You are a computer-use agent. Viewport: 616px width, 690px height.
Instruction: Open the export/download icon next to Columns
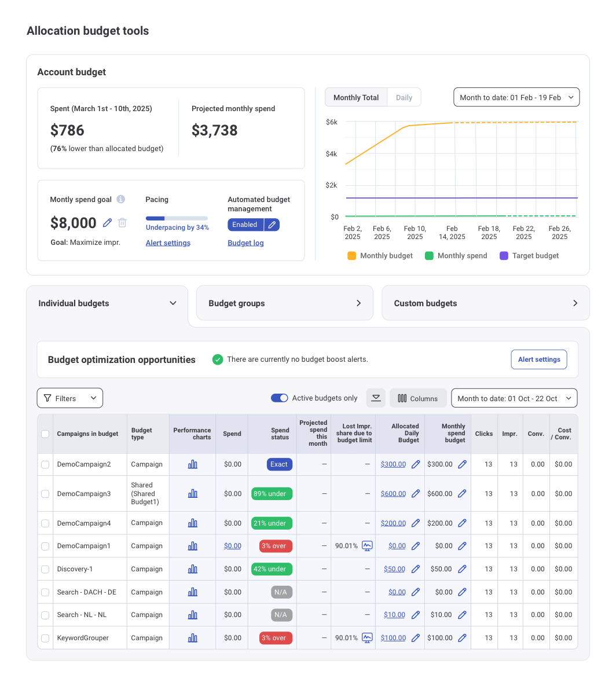pos(376,398)
